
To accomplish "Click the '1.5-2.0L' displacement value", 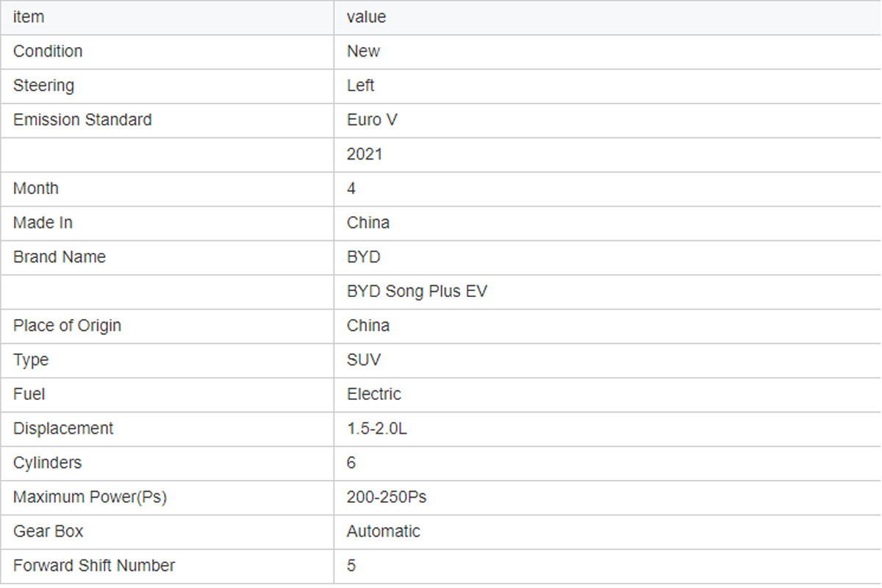I will (376, 429).
